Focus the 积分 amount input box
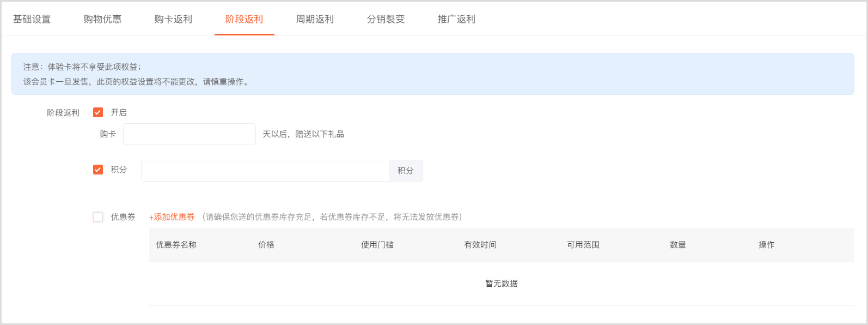This screenshot has height=325, width=868. pyautogui.click(x=265, y=171)
